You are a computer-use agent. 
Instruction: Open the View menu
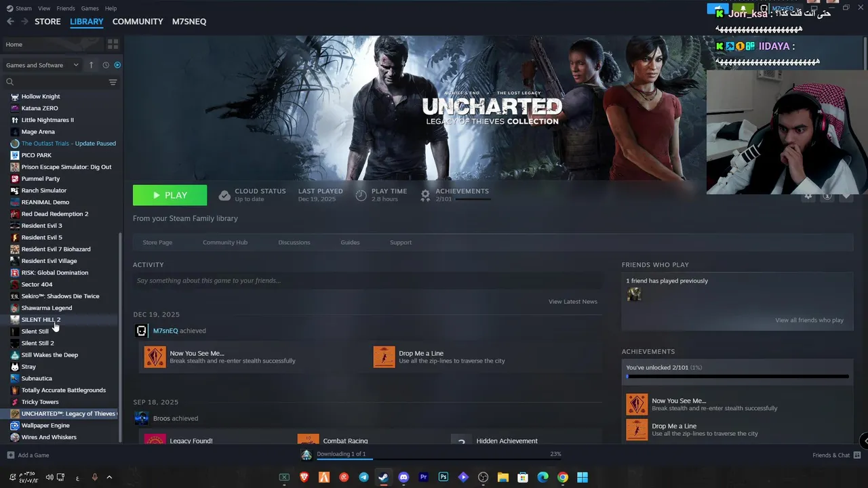[44, 8]
